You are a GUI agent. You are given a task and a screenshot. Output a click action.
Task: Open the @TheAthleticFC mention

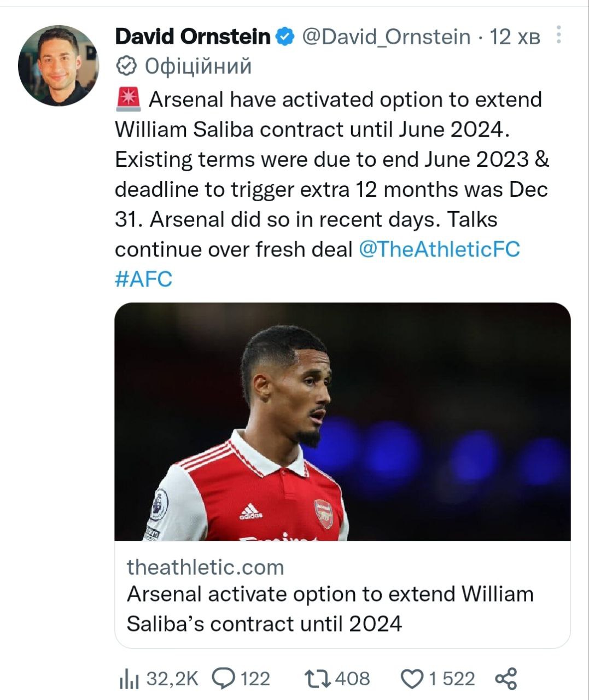(x=439, y=249)
